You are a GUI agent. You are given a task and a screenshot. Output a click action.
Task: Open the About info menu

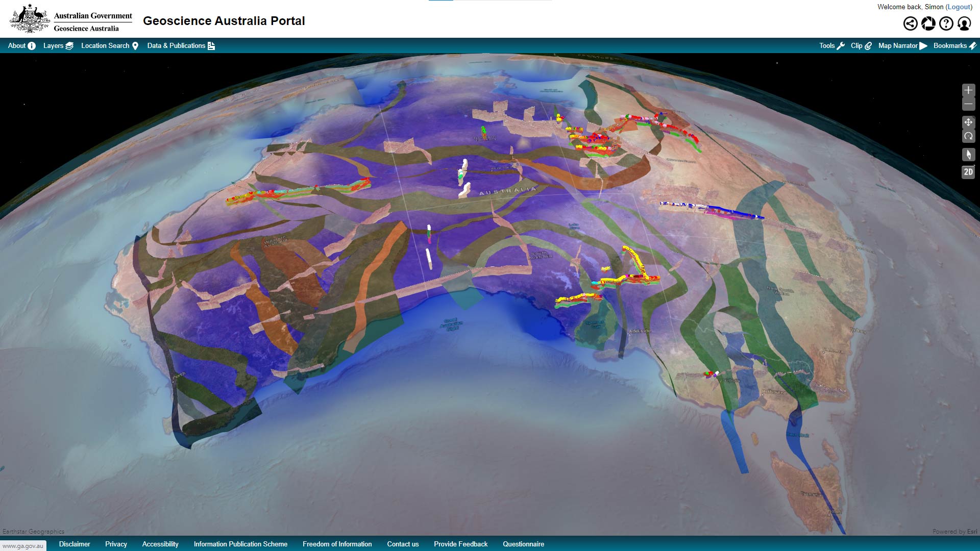click(x=21, y=46)
